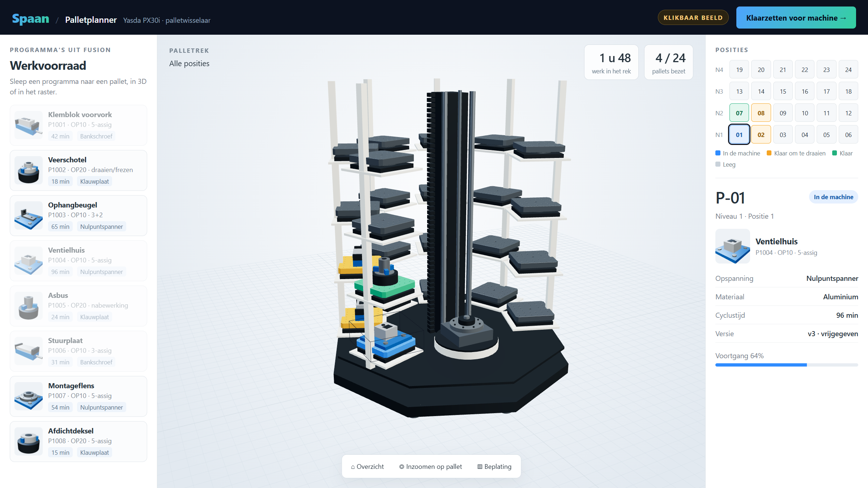Image resolution: width=868 pixels, height=488 pixels.
Task: Click the Veerschotel 18 min tag
Action: point(60,181)
